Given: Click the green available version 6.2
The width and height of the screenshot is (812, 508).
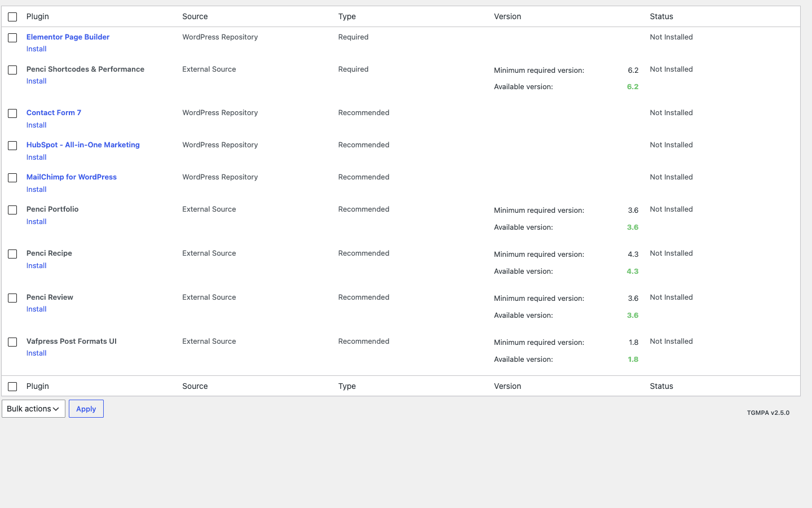Looking at the screenshot, I should (633, 86).
